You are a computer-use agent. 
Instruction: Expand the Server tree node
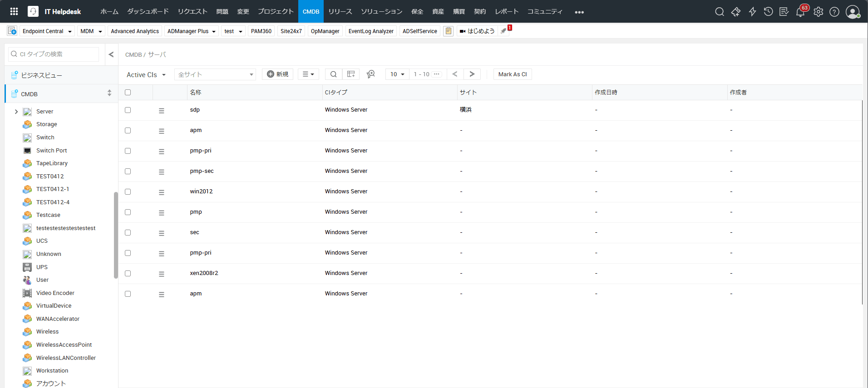tap(16, 112)
